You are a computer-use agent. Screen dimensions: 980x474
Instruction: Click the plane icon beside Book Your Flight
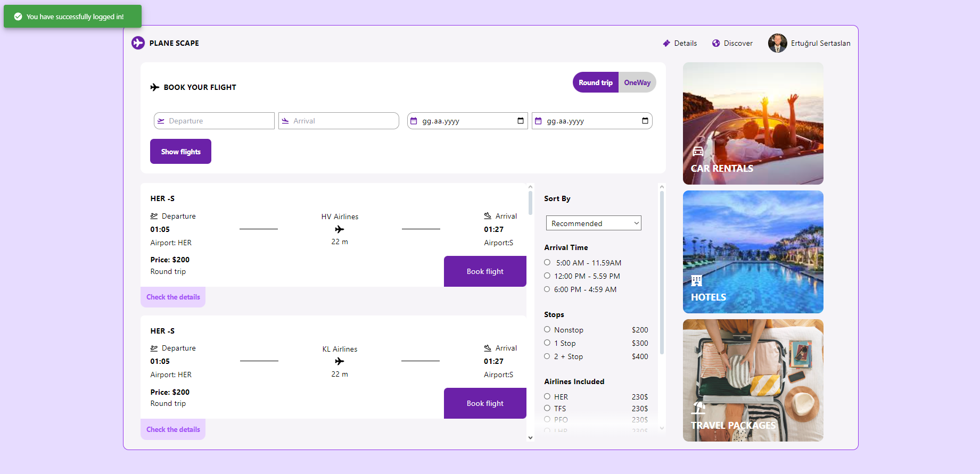point(155,87)
